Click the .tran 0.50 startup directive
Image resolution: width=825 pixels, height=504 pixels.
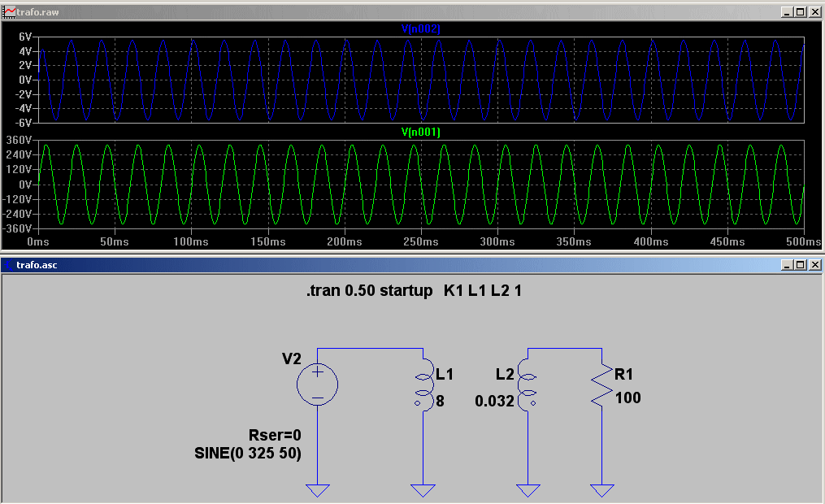[x=369, y=290]
